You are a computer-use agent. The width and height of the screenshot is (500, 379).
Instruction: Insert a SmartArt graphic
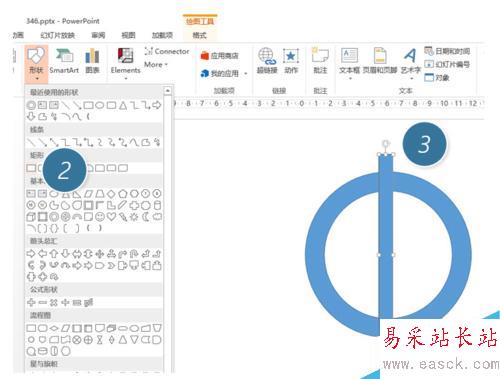pos(64,61)
